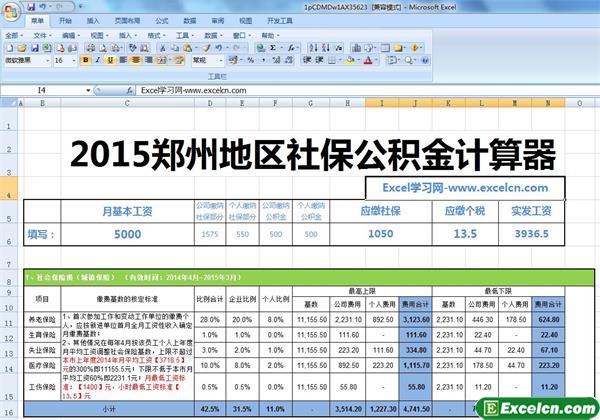Click the Insert Function fx toolbar icon

tap(292, 48)
